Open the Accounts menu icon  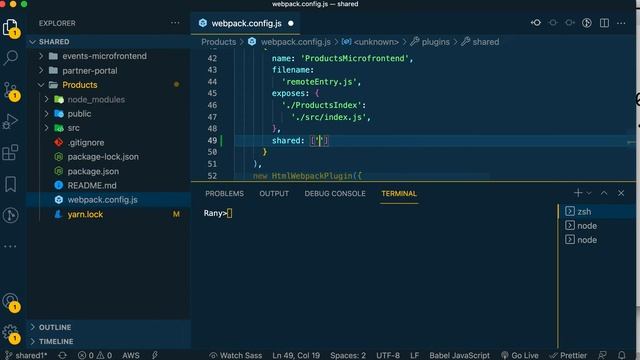tap(11, 302)
